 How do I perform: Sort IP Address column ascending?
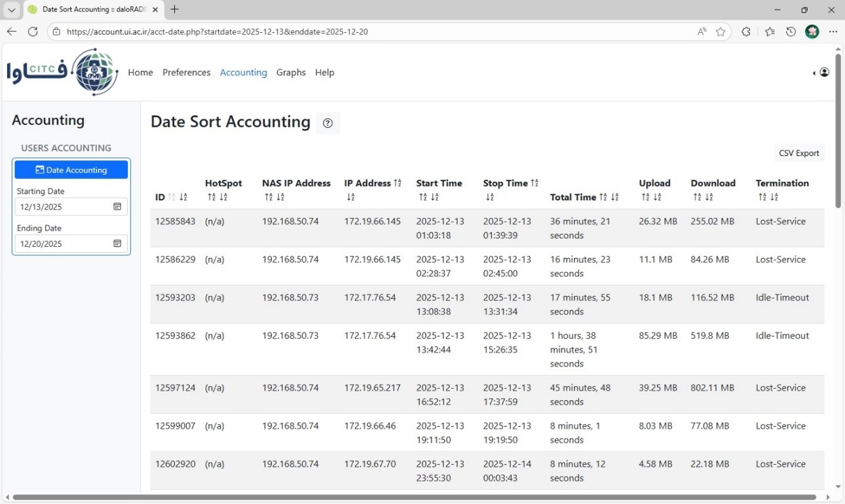(398, 183)
